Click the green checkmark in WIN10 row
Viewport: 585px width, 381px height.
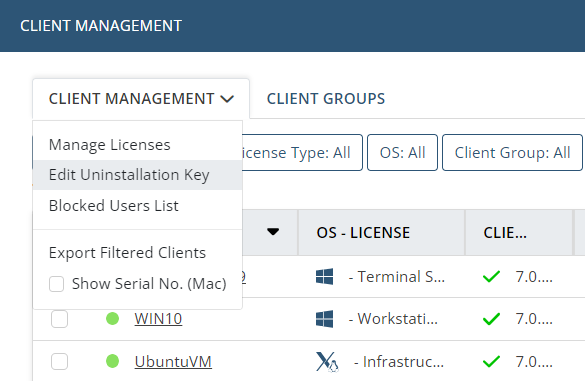pos(491,319)
